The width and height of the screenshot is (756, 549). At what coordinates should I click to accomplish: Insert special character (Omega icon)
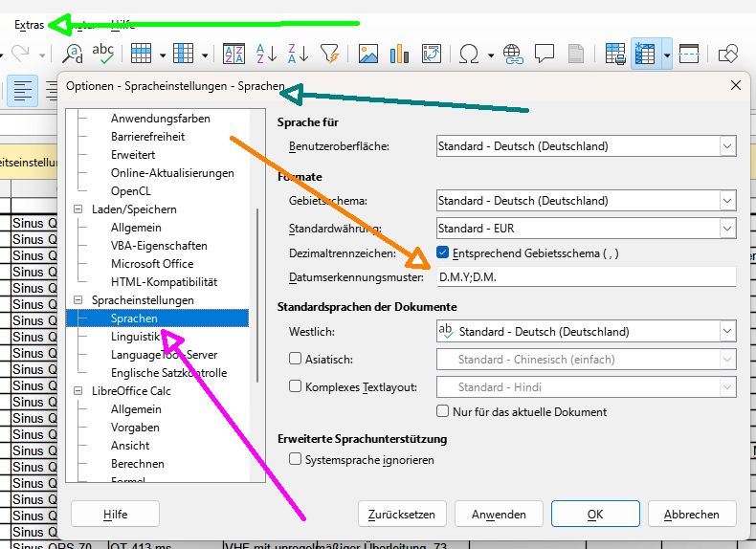tap(469, 54)
